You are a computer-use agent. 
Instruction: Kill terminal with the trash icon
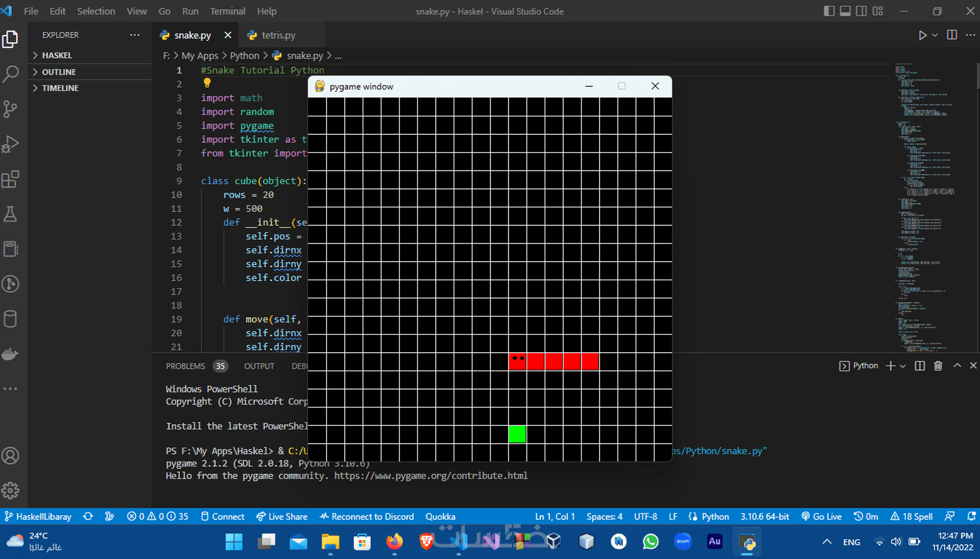[x=938, y=366]
